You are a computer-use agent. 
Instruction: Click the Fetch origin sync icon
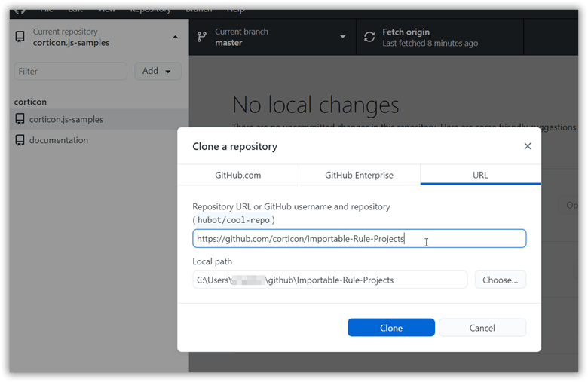pos(369,37)
